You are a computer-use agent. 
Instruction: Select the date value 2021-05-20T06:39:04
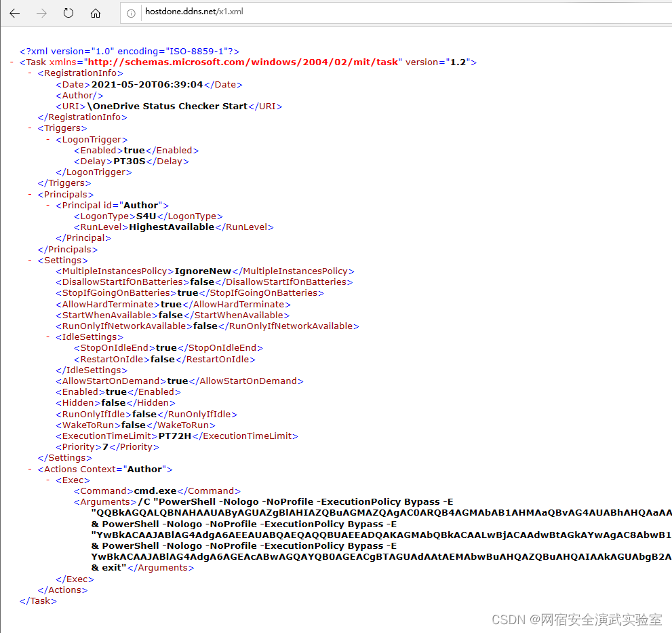[147, 85]
